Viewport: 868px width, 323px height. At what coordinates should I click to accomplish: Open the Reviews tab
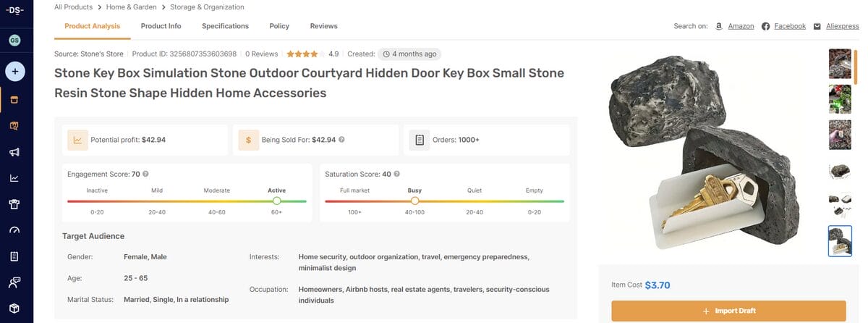click(x=323, y=26)
